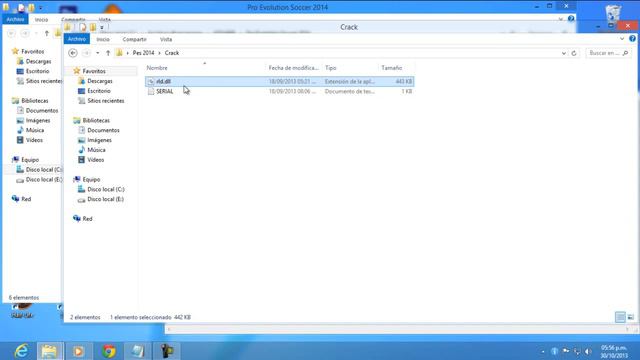Screen dimensions: 640x360
Task: Open Descargas in the Pro Evolution Soccer 2014 window sidebar
Action: click(38, 61)
